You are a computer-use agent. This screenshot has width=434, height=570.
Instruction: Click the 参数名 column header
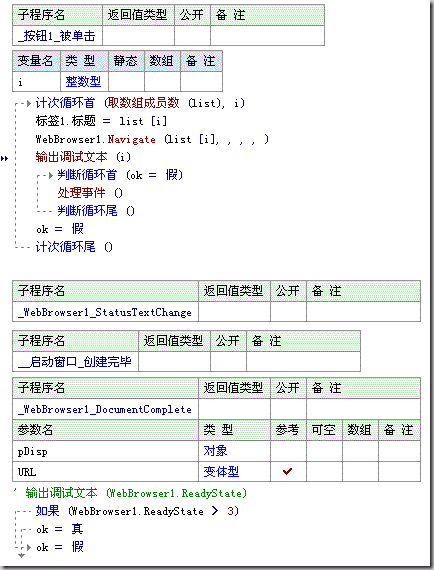(105, 430)
